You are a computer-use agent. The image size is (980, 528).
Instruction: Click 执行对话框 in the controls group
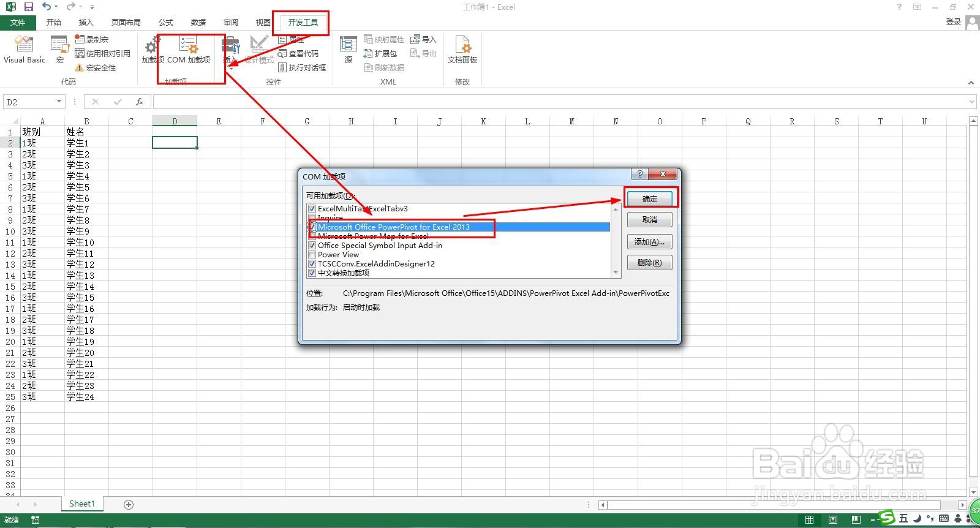point(302,67)
